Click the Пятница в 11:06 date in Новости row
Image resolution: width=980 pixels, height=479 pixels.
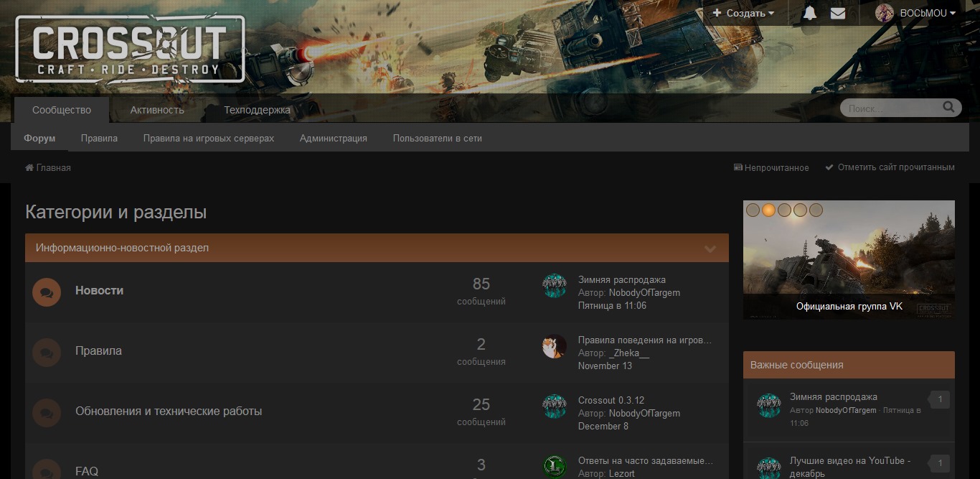click(x=612, y=305)
